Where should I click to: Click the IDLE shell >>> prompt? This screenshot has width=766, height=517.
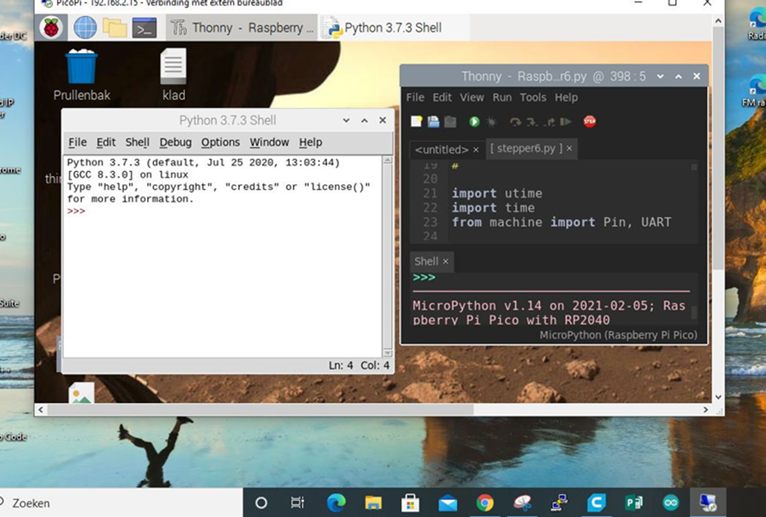[x=76, y=211]
